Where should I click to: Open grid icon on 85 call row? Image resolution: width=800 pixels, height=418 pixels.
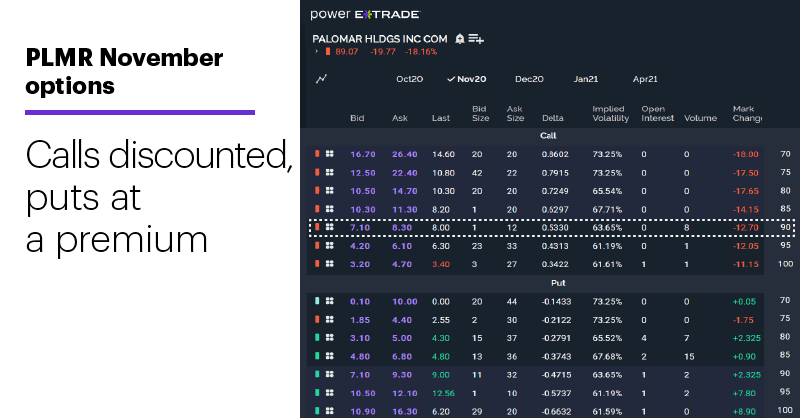(x=330, y=209)
